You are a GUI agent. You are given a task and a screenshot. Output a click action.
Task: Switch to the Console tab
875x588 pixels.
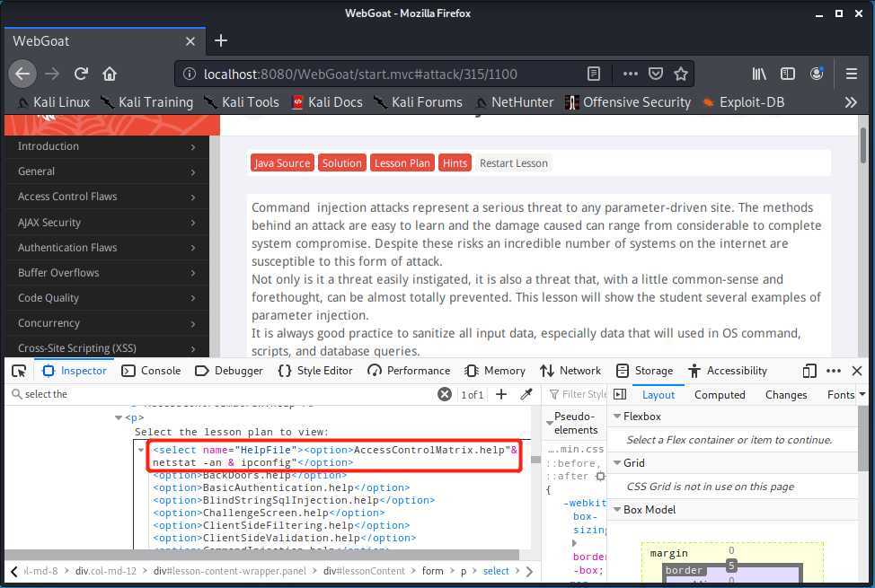[x=151, y=371]
